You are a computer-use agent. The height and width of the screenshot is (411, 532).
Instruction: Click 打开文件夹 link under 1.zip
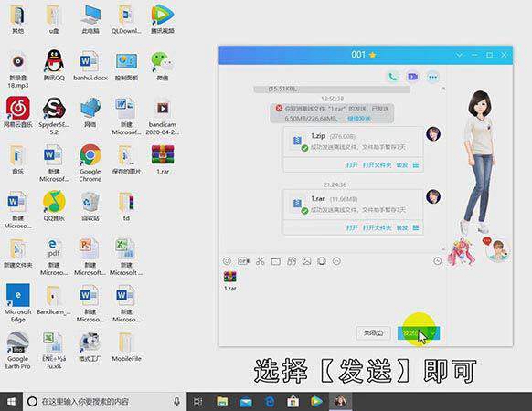click(377, 165)
